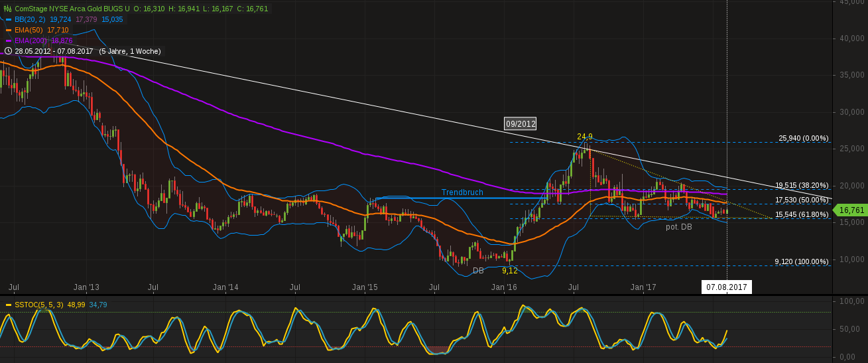Open the SSTOC(5, 5, 3) indicator settings
Image resolution: width=868 pixels, height=363 pixels.
[40, 305]
